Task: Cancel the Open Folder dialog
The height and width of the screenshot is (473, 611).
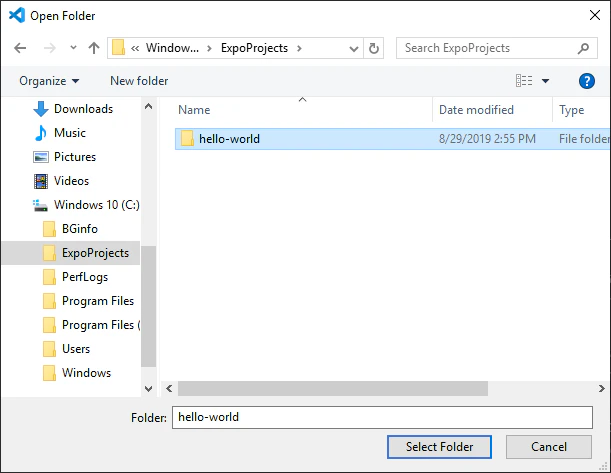Action: 549,447
